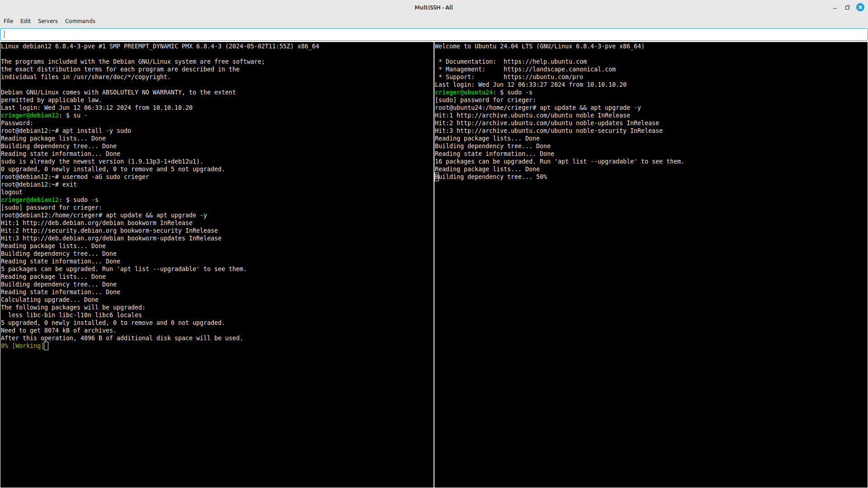Click 'Hit:2 http://security.debian.org' line
Screen dimensions: 868x488
(109, 230)
